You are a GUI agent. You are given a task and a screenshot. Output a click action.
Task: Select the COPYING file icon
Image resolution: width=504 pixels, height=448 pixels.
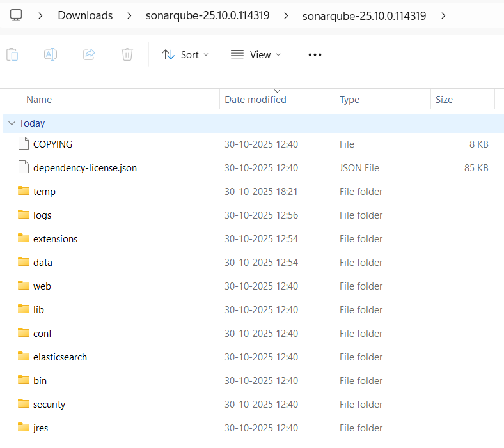coord(24,144)
